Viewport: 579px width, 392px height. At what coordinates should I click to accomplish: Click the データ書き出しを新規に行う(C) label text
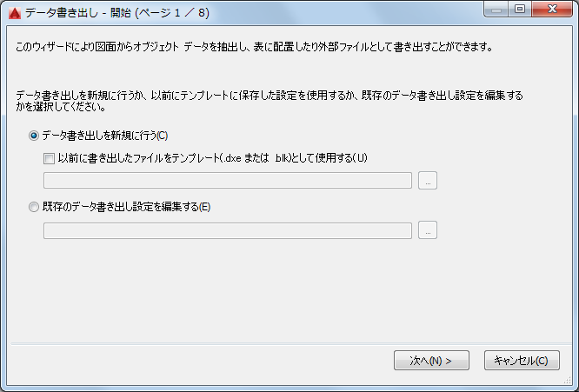pyautogui.click(x=104, y=136)
